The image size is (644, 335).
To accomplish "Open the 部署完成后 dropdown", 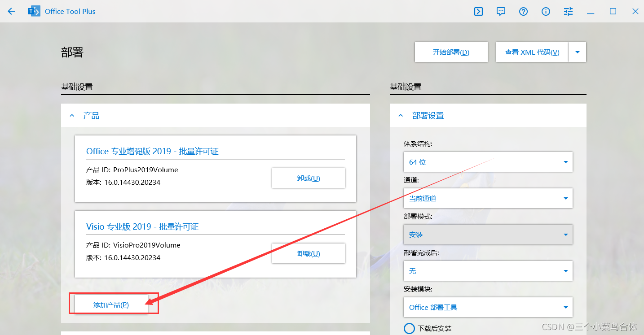I will click(488, 271).
